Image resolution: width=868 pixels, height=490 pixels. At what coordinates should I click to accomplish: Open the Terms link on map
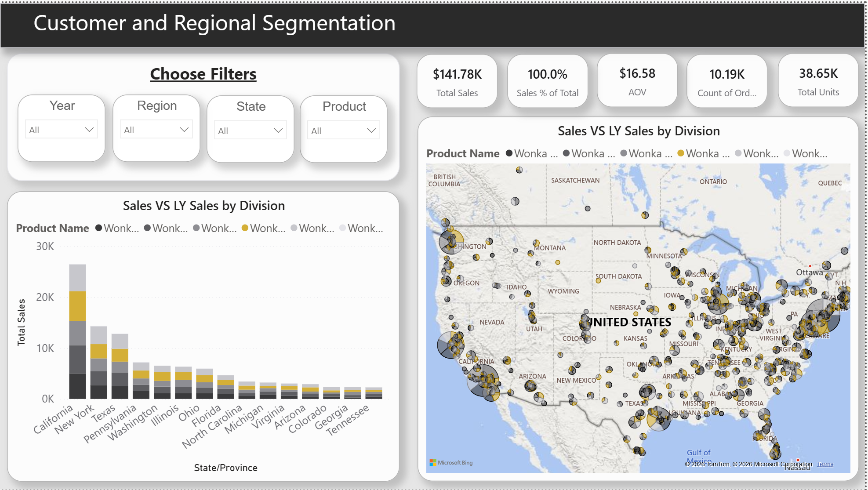click(825, 464)
